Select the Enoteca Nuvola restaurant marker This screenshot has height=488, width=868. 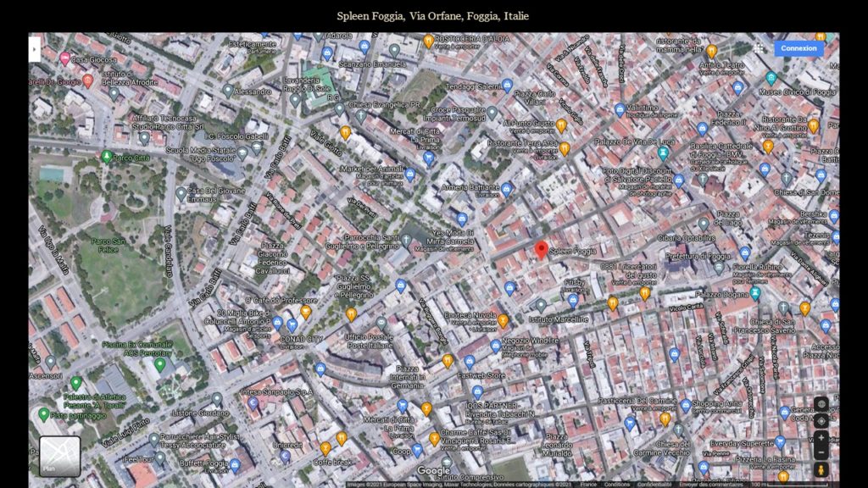[x=504, y=321]
